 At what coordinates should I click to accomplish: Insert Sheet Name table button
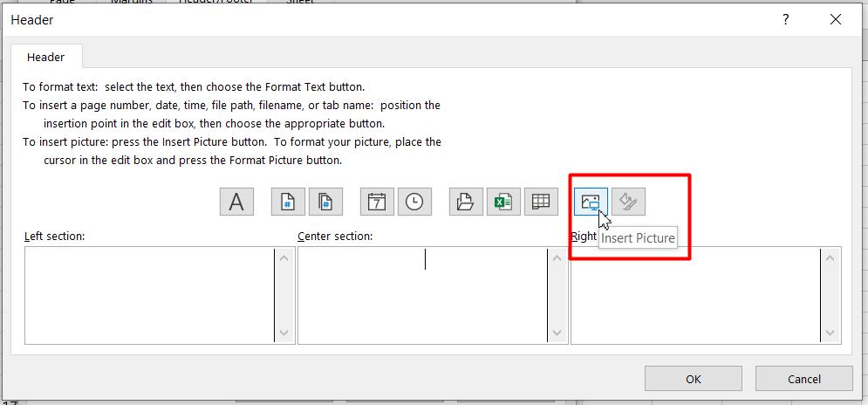[541, 202]
